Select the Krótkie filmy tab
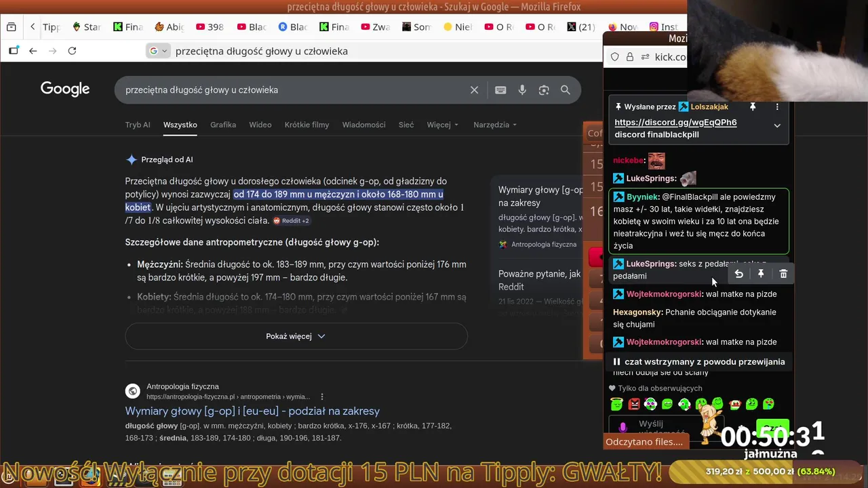This screenshot has width=868, height=488. 307,125
